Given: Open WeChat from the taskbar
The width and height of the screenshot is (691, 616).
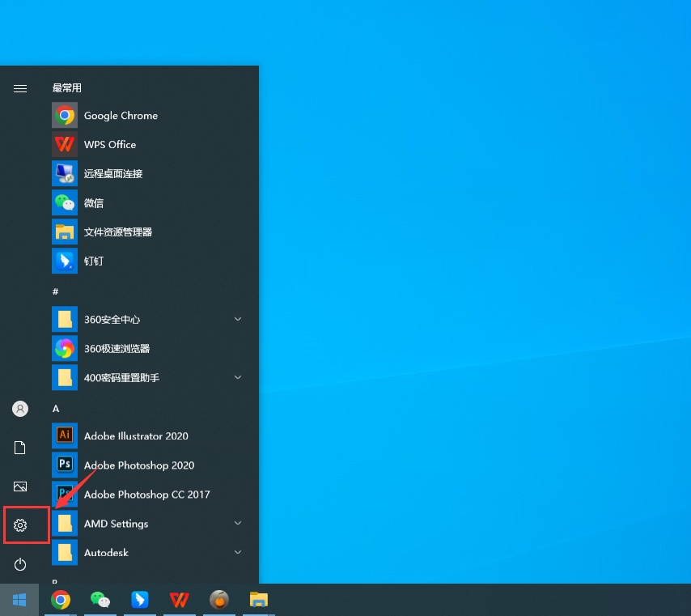Looking at the screenshot, I should pos(100,600).
